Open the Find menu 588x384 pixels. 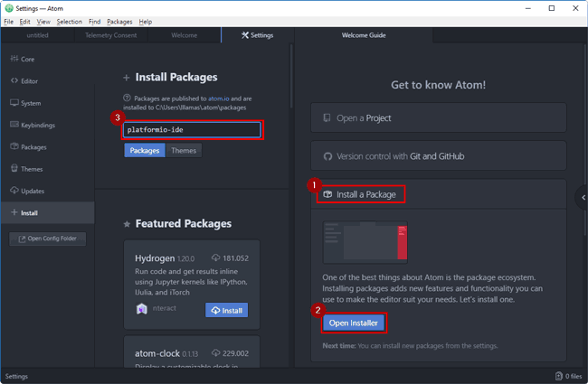tap(94, 22)
